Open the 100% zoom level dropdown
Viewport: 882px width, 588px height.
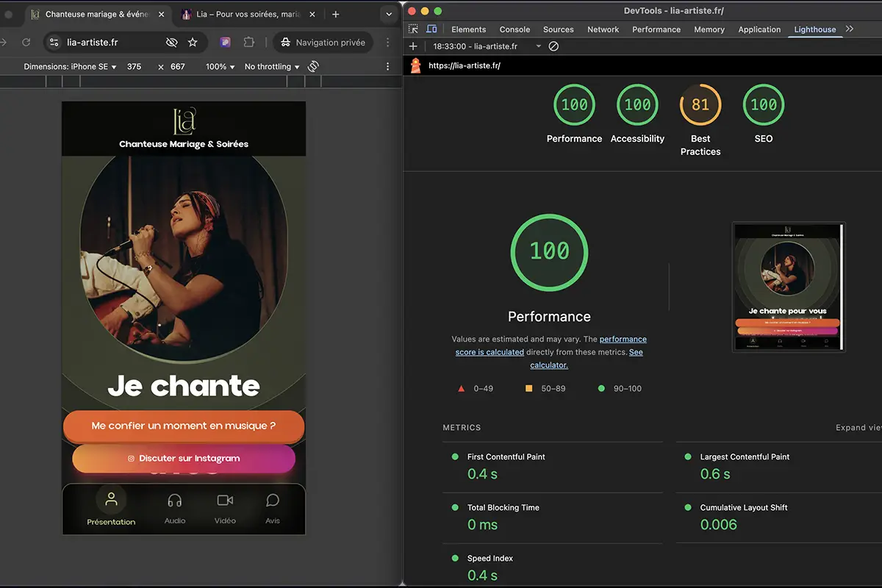[220, 66]
